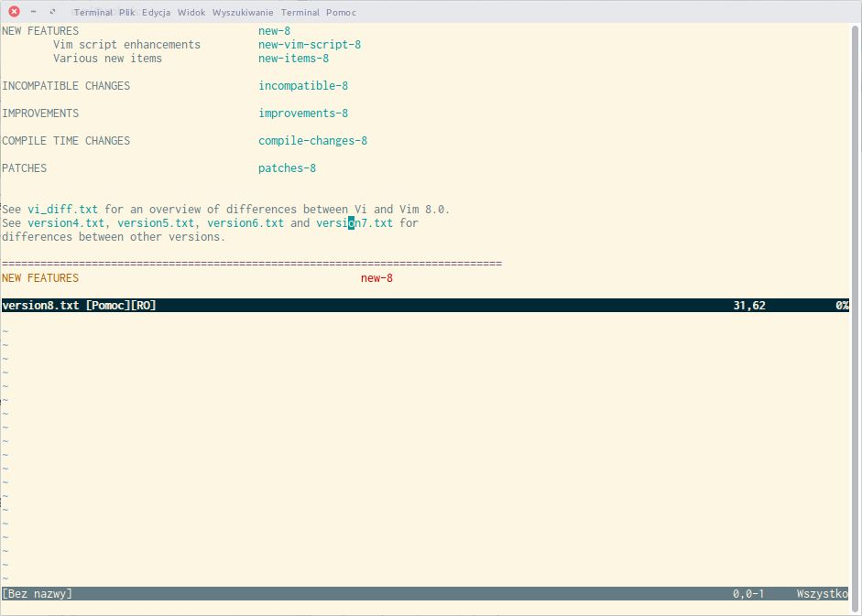Open the version5.txt help link
The width and height of the screenshot is (862, 616).
point(156,223)
